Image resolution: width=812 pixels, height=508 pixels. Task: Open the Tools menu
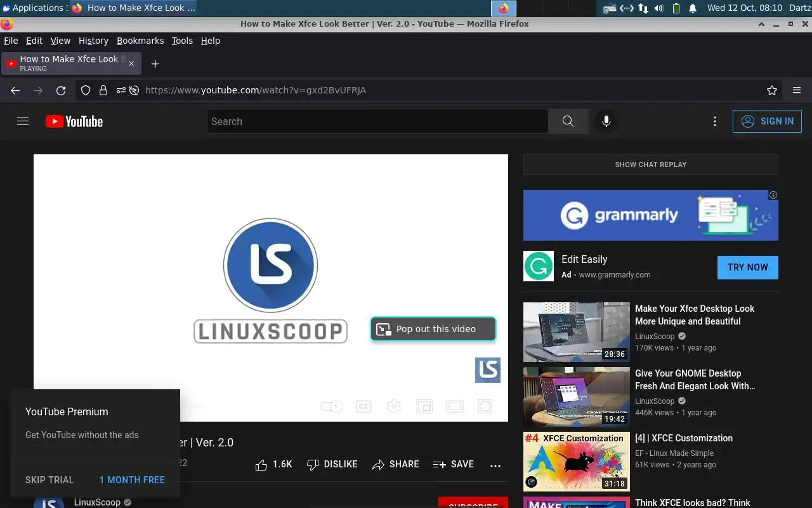tap(182, 41)
